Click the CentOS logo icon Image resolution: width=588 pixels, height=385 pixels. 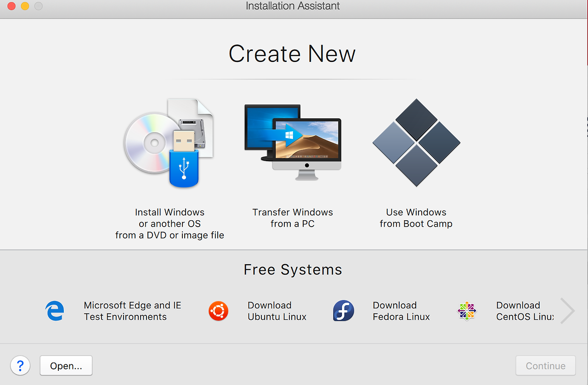click(x=467, y=311)
